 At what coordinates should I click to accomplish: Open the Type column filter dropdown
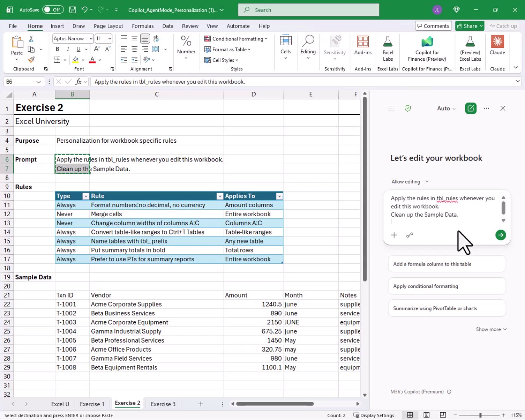pos(86,196)
